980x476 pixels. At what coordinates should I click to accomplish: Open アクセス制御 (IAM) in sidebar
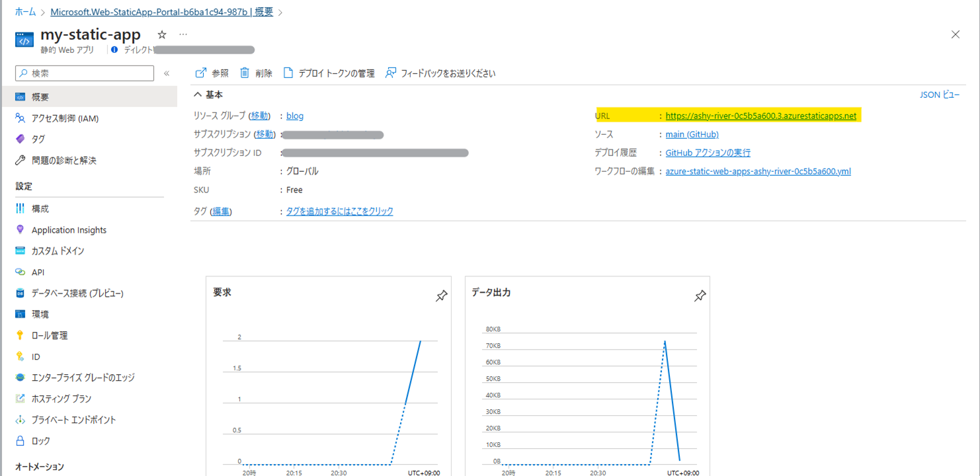coord(65,118)
